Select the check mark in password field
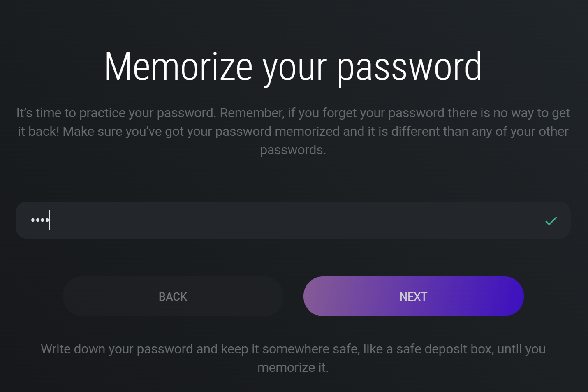The width and height of the screenshot is (588, 392). coord(551,221)
